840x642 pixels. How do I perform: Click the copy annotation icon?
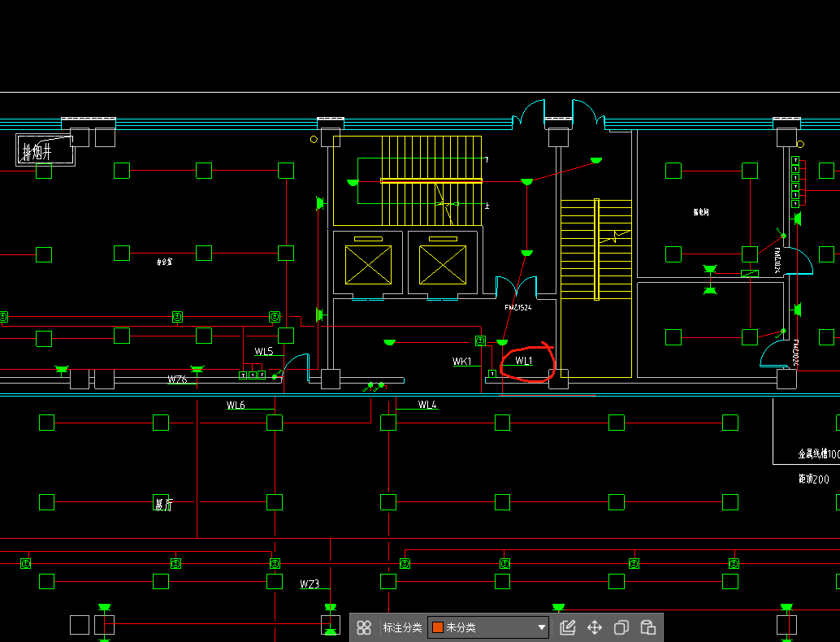point(621,627)
